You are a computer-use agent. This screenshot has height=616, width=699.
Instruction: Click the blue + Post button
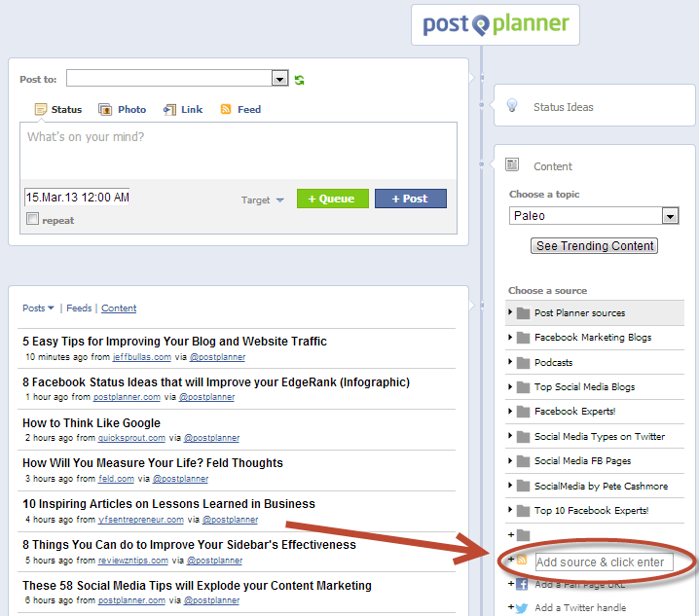pos(411,199)
